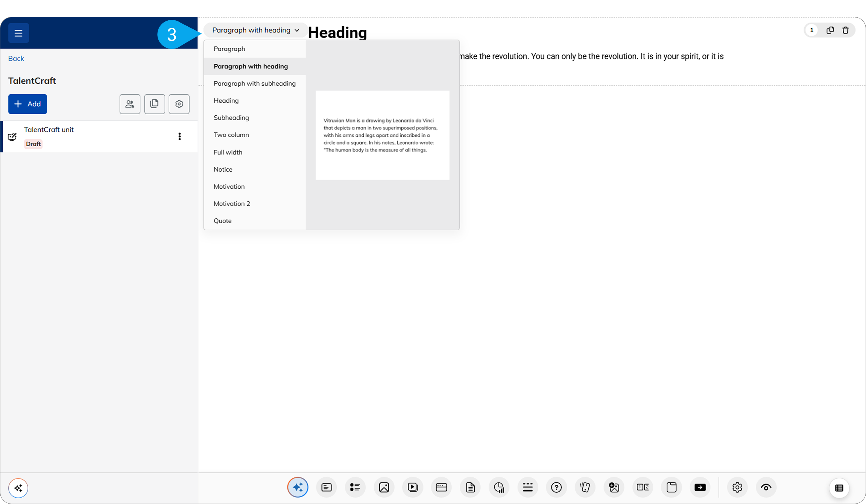Insert a video block from toolbar
This screenshot has height=504, width=866.
413,487
